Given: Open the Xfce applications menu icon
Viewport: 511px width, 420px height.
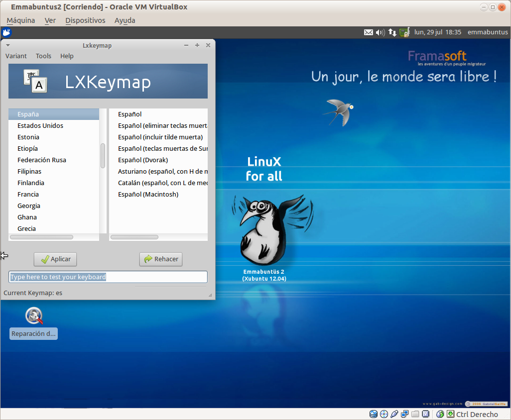Looking at the screenshot, I should [x=6, y=32].
